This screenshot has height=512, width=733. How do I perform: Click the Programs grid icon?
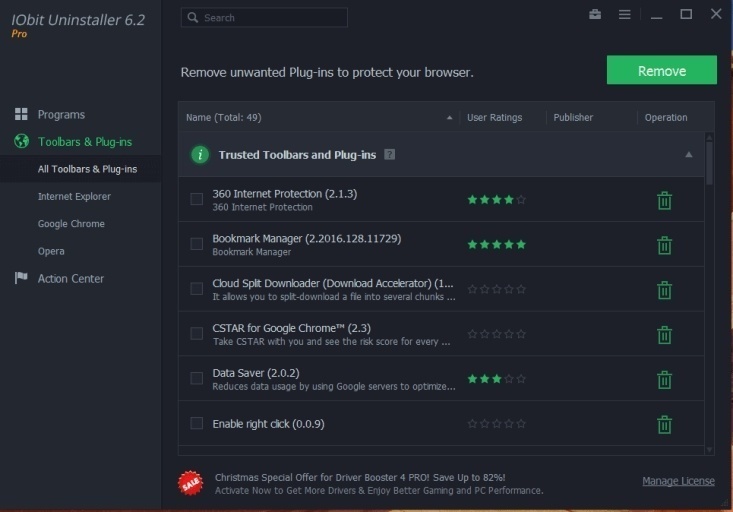tap(21, 114)
